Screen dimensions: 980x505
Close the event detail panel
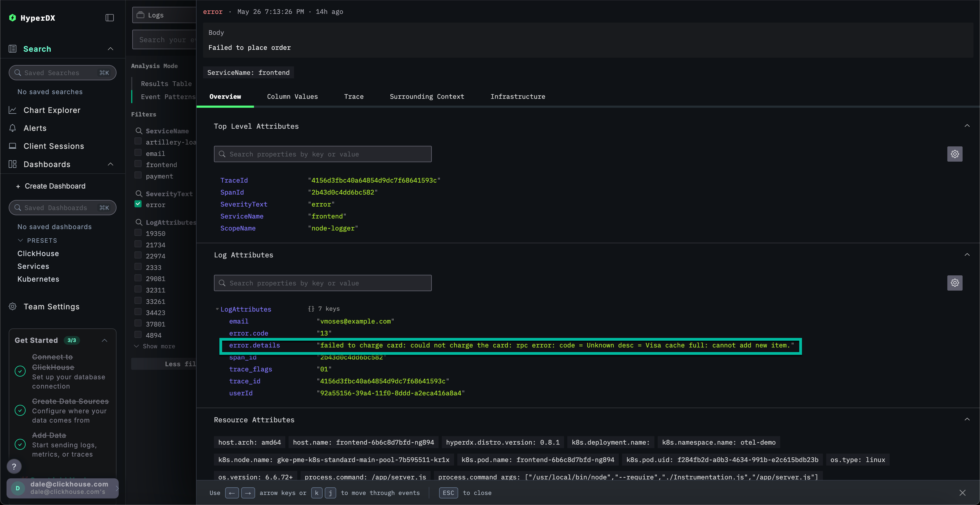tap(962, 493)
